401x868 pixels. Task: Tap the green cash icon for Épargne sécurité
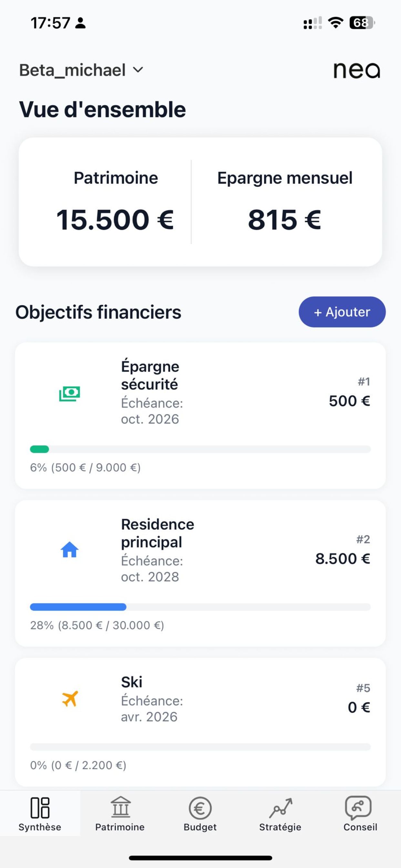(x=69, y=394)
